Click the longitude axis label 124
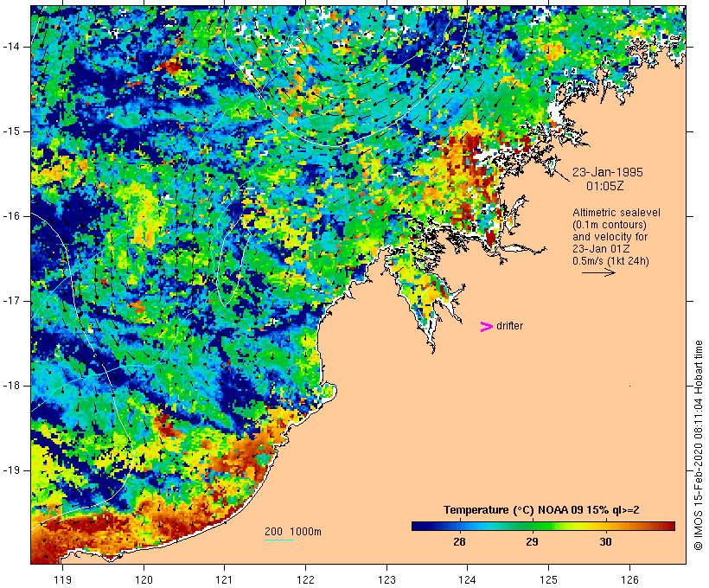Screen dimensions: 709x588 [468, 579]
